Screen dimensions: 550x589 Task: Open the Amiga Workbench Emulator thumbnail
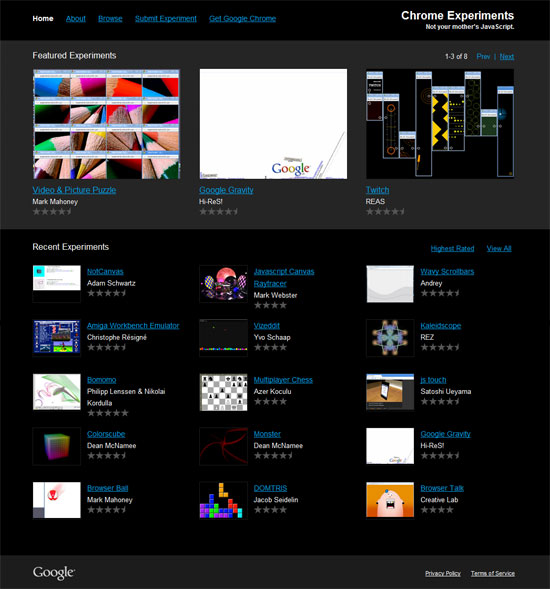tap(57, 337)
